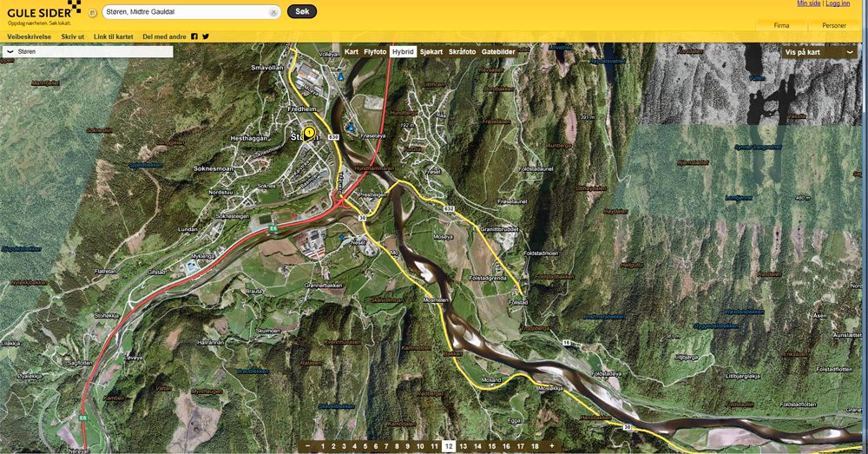Click the search input field
868x454 pixels.
187,12
